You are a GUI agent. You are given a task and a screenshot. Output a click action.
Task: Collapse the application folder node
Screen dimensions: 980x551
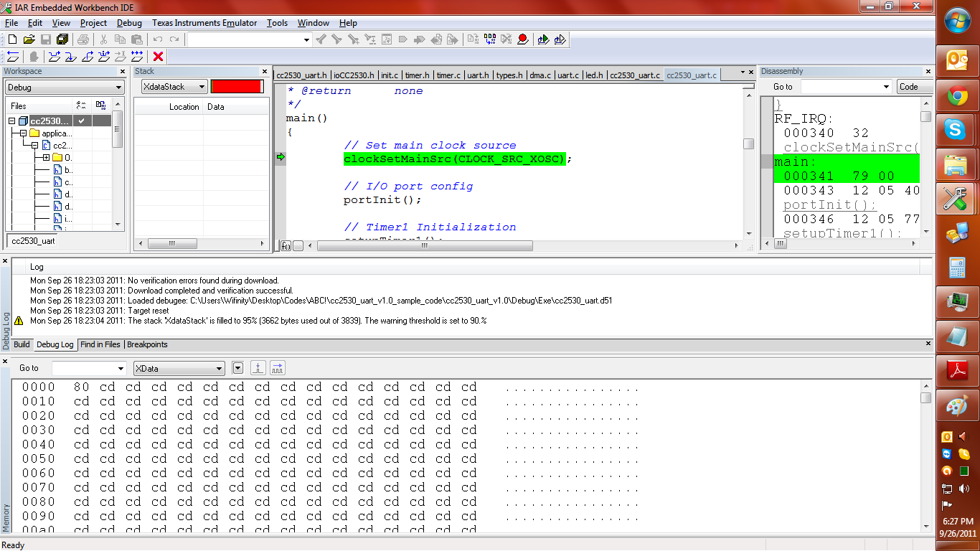click(24, 133)
